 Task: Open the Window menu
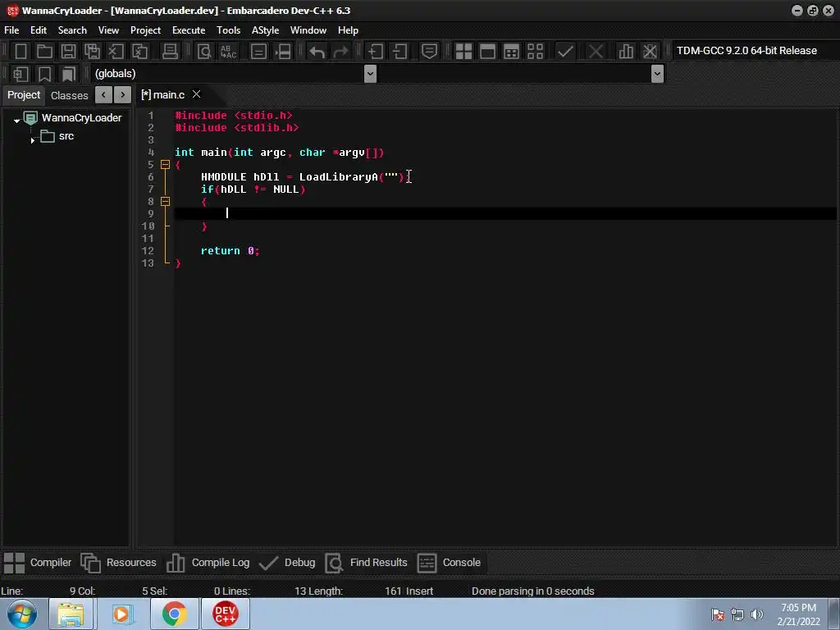point(308,30)
